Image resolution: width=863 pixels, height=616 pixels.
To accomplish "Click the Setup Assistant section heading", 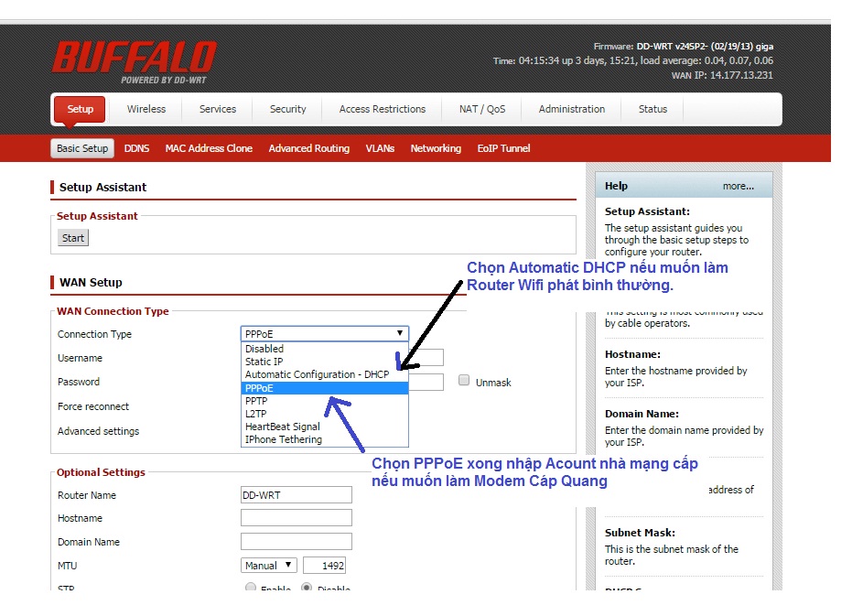I will click(102, 187).
